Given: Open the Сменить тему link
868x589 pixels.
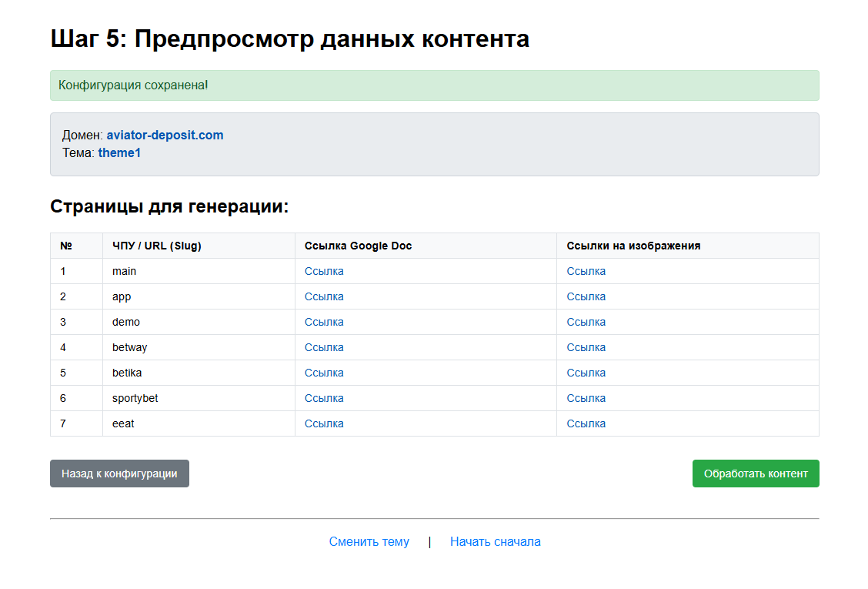Looking at the screenshot, I should tap(369, 541).
